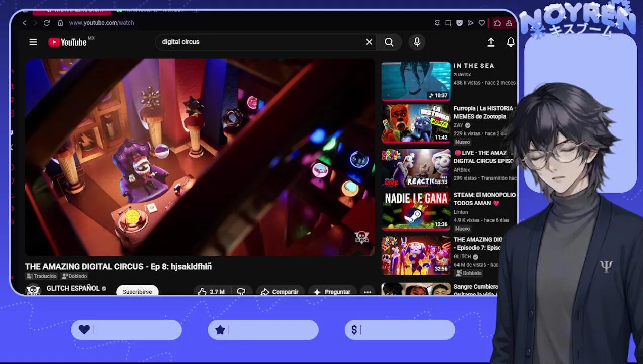Open YouTube notifications bell
Screen dimensions: 643x364
[x=511, y=42]
